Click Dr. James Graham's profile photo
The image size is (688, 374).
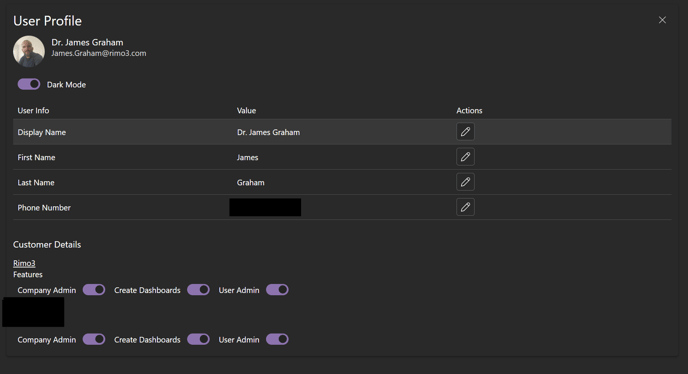tap(29, 51)
